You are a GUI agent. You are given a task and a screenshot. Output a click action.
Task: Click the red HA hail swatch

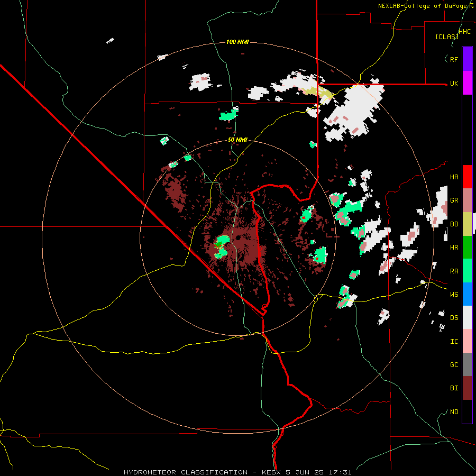[467, 177]
